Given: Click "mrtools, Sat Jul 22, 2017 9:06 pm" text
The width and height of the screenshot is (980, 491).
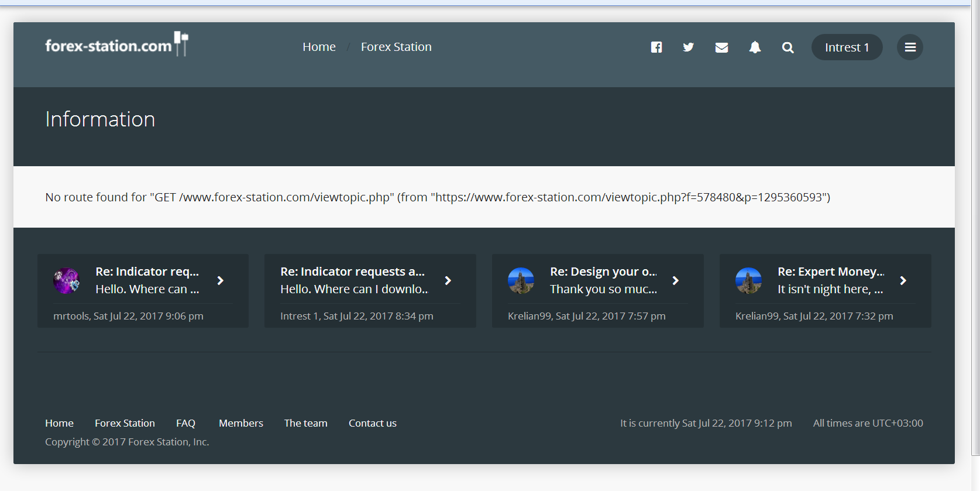Looking at the screenshot, I should 128,316.
